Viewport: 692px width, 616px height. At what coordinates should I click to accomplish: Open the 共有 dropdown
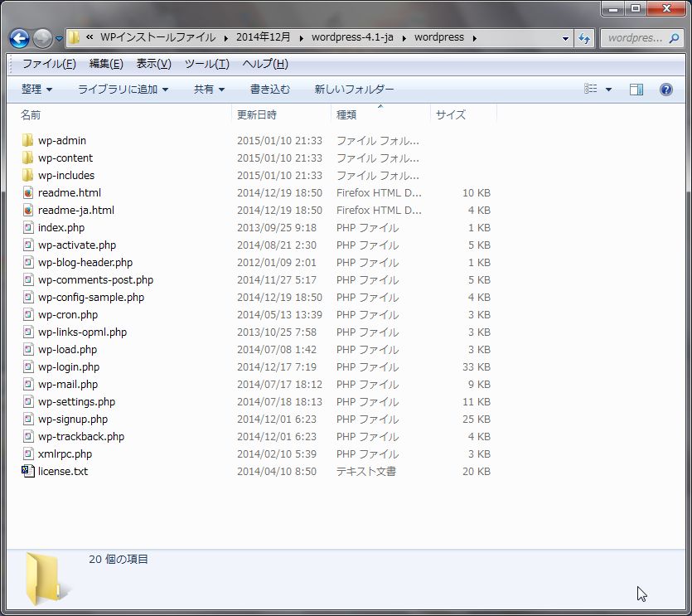209,90
